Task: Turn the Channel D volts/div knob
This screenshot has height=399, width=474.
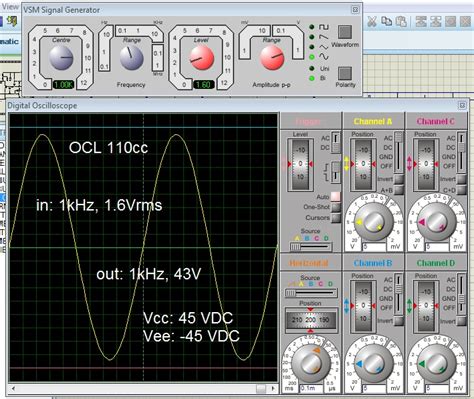Action: tap(436, 364)
